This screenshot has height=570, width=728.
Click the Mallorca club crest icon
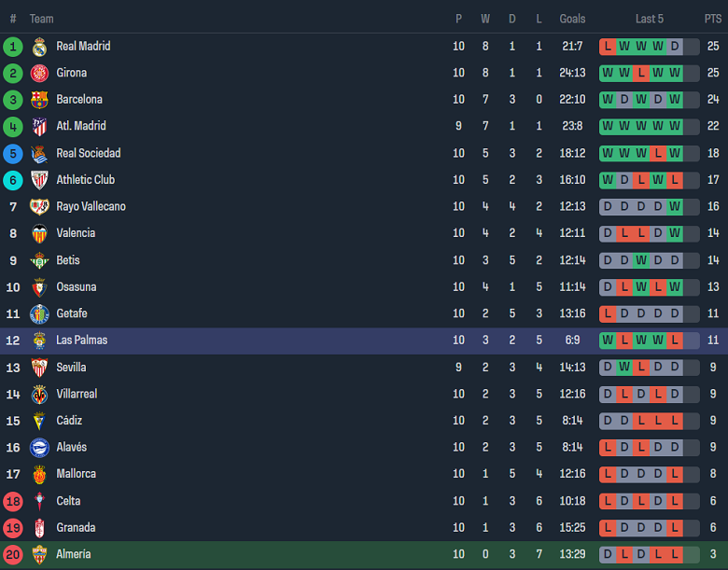(x=39, y=474)
